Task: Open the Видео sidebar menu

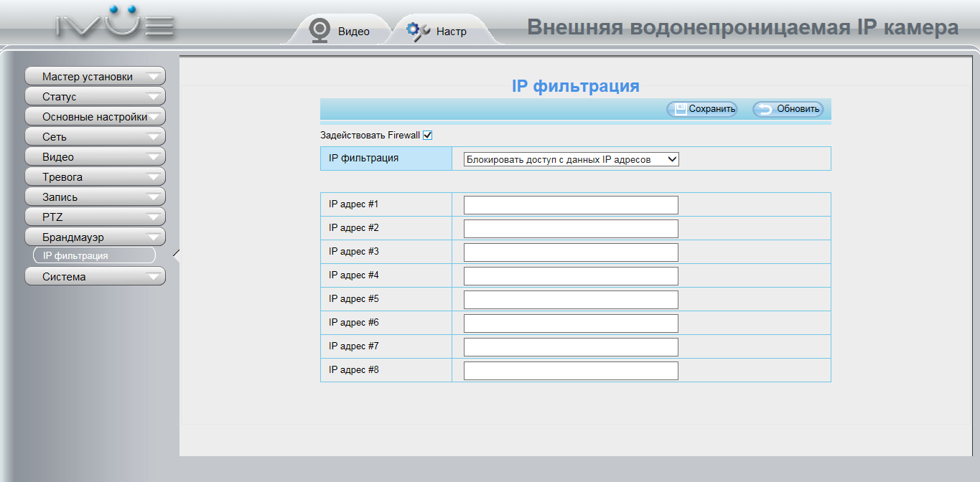Action: 95,156
